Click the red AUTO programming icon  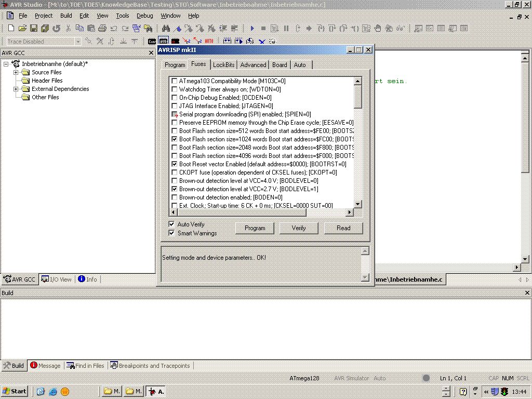[x=209, y=42]
